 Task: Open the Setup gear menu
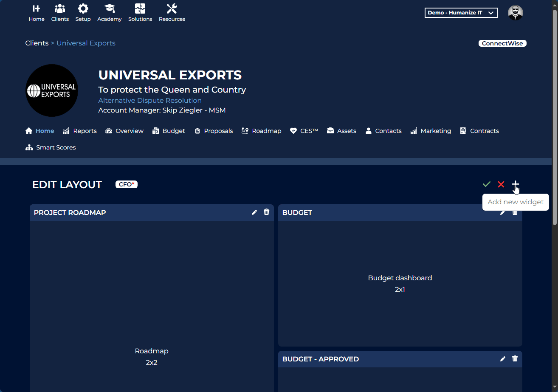tap(83, 13)
